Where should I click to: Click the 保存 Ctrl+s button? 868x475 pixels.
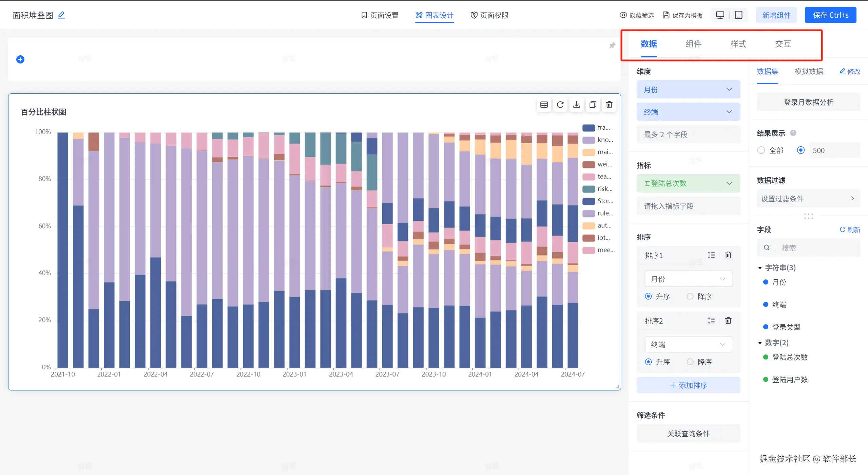[830, 15]
